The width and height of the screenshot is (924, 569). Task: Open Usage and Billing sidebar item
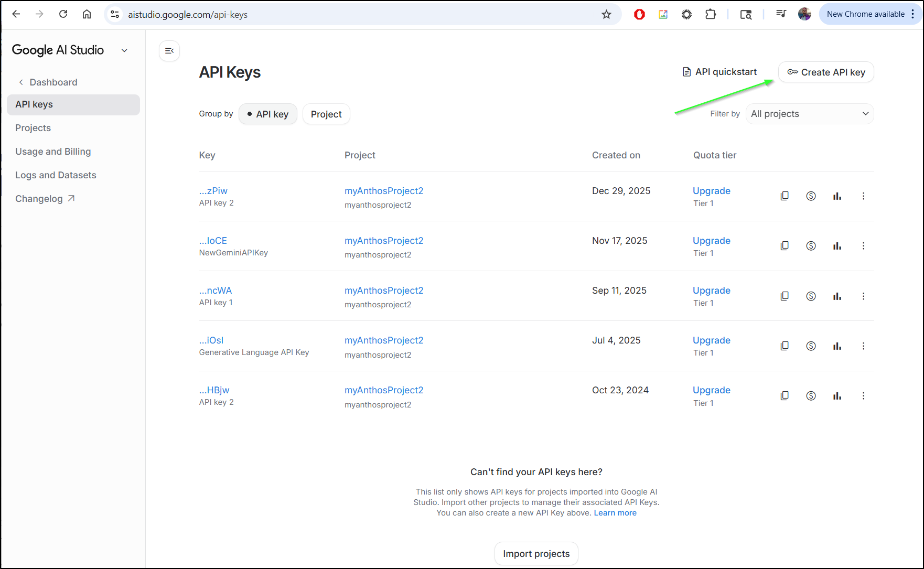[53, 152]
